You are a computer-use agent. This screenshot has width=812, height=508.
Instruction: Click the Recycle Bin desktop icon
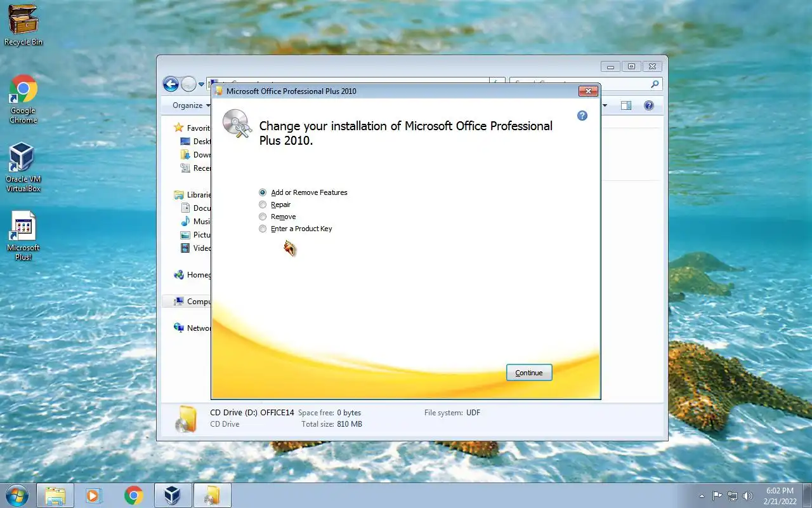(x=23, y=25)
